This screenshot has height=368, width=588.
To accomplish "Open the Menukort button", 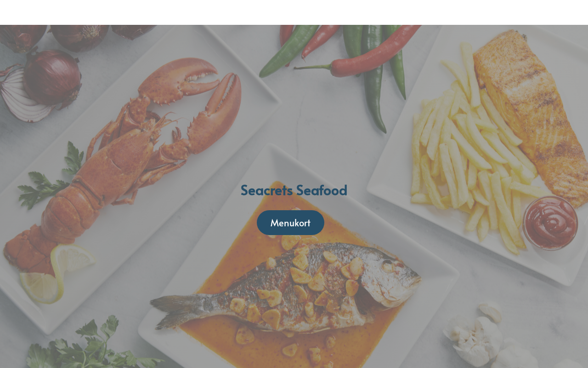I will 290,223.
